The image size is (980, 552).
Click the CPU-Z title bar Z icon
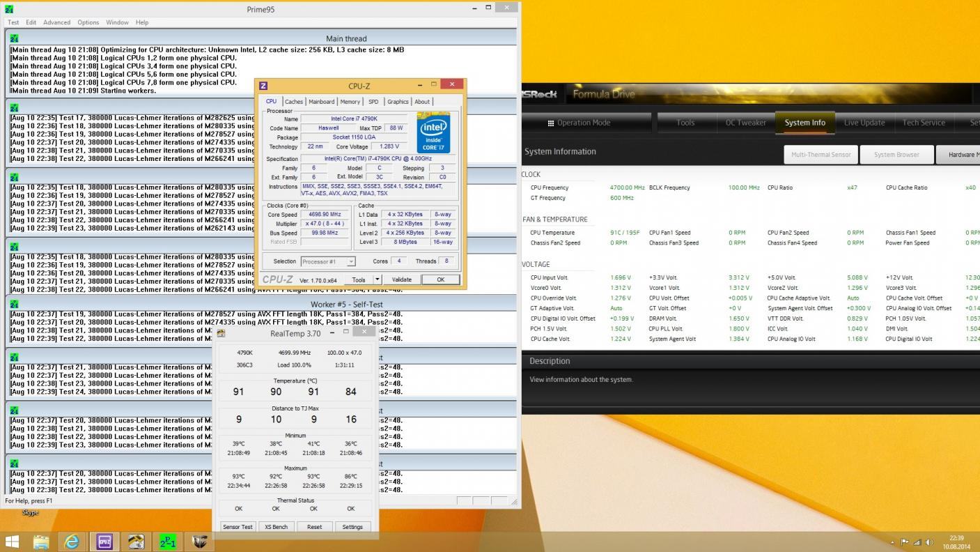[x=263, y=86]
